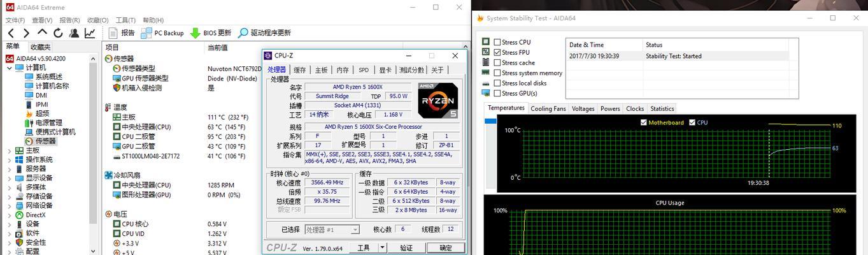Click the 确定 OK button in CPU-Z
The width and height of the screenshot is (868, 255).
[x=446, y=248]
